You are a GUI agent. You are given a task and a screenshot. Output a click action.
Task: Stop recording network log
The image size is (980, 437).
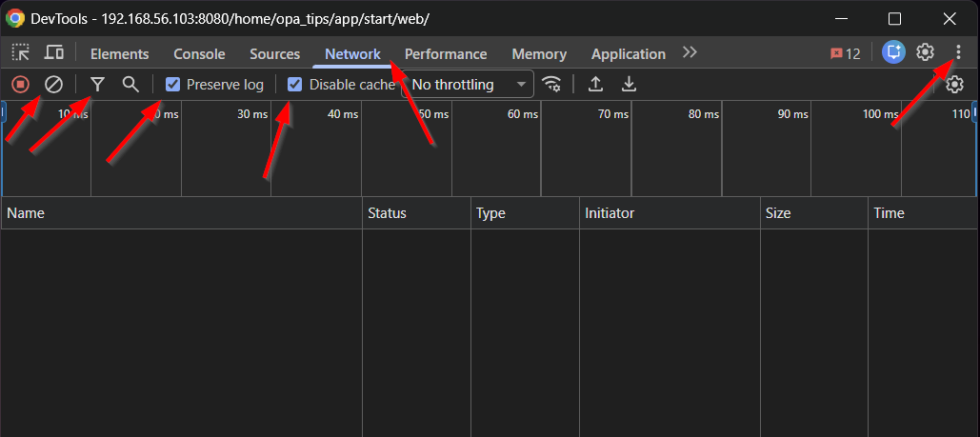20,85
